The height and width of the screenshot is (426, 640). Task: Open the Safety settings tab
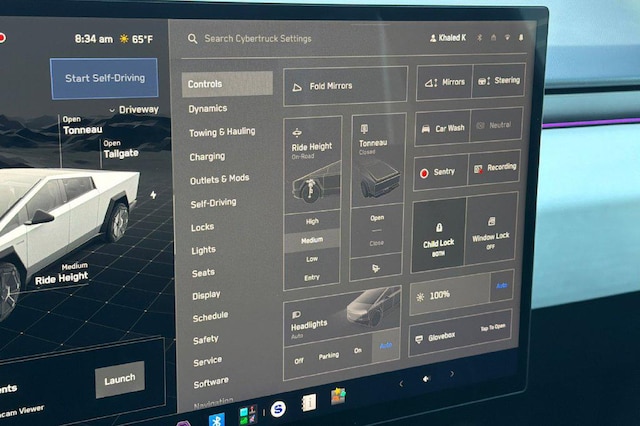coord(206,339)
